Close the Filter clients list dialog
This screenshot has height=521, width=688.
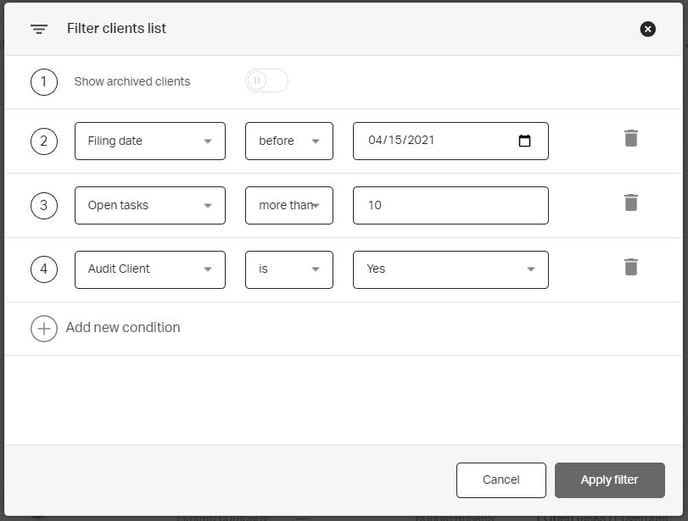[x=648, y=29]
